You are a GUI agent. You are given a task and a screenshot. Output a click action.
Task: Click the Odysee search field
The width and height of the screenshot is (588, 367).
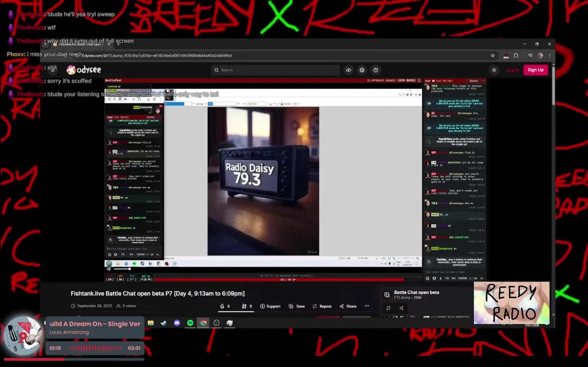pyautogui.click(x=276, y=70)
